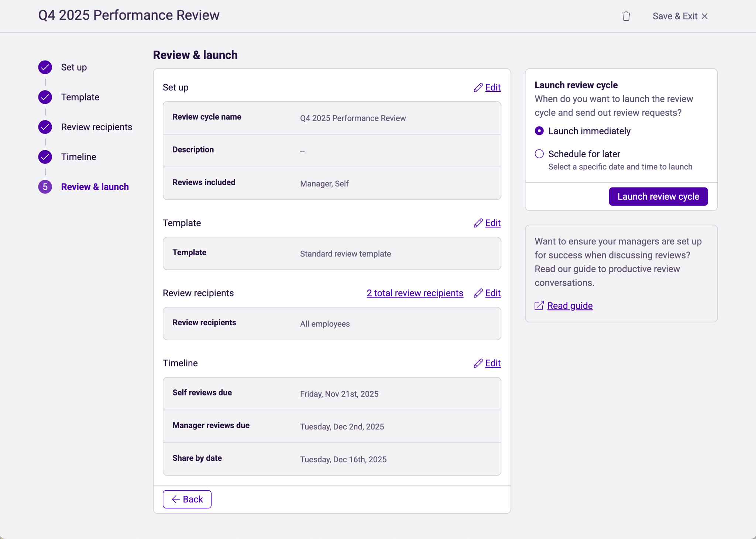Viewport: 756px width, 539px height.
Task: Go to Review recipients step in sidebar
Action: click(96, 127)
